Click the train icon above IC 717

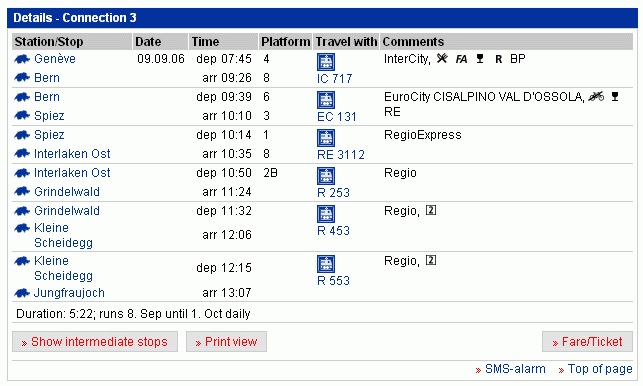[x=326, y=62]
